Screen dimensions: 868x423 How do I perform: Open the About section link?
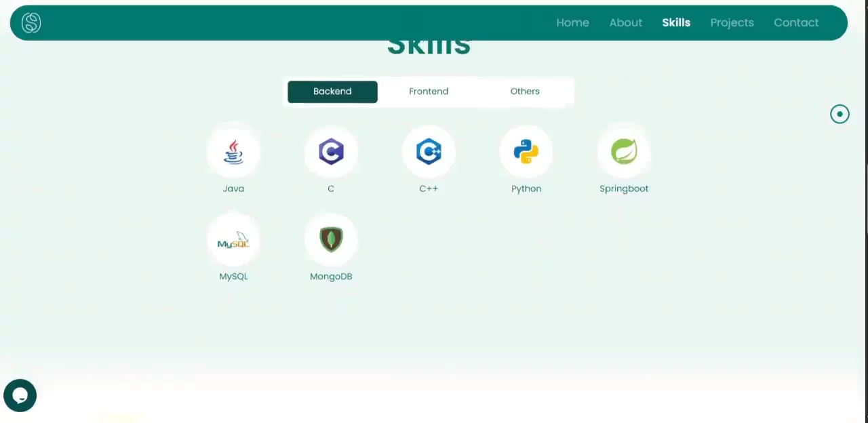[625, 23]
